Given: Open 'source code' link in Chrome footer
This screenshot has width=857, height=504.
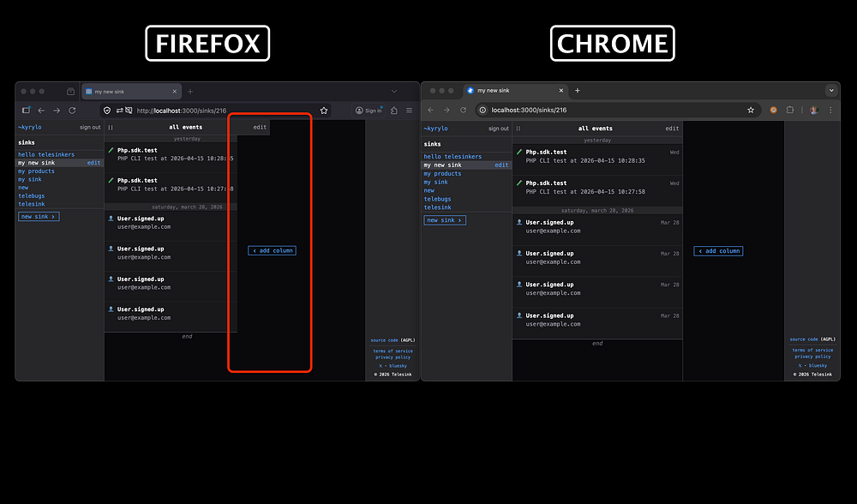Looking at the screenshot, I should tap(804, 339).
